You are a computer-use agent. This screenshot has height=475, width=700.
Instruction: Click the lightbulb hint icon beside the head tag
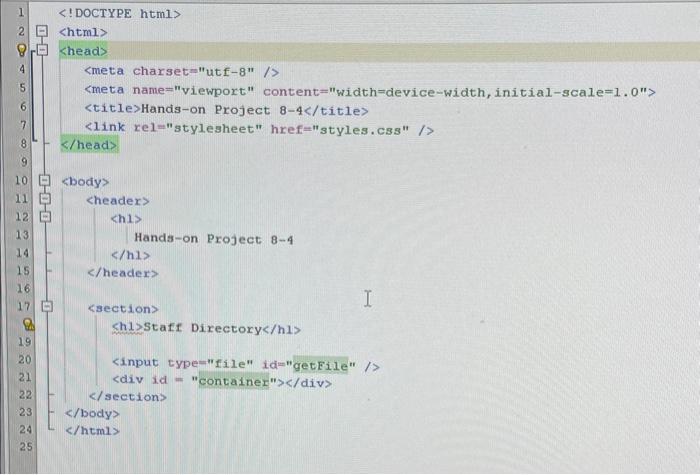21,50
